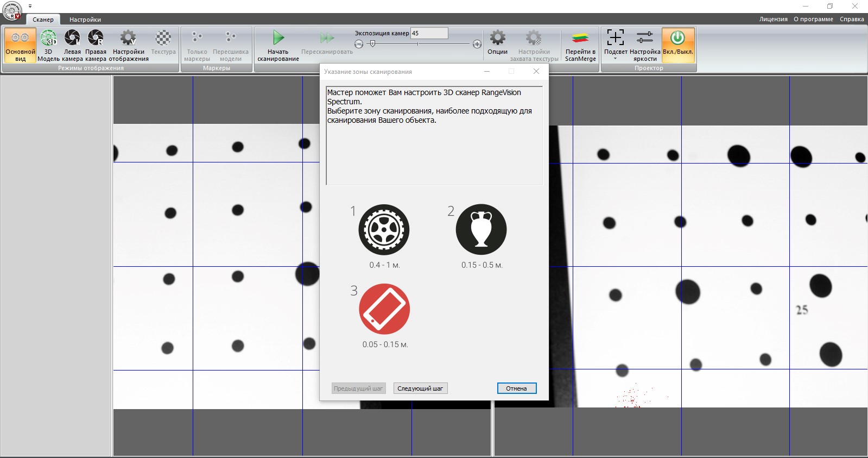Screen dimensions: 868x458
Task: Expand the Подсвет dropdown arrow
Action: click(616, 59)
